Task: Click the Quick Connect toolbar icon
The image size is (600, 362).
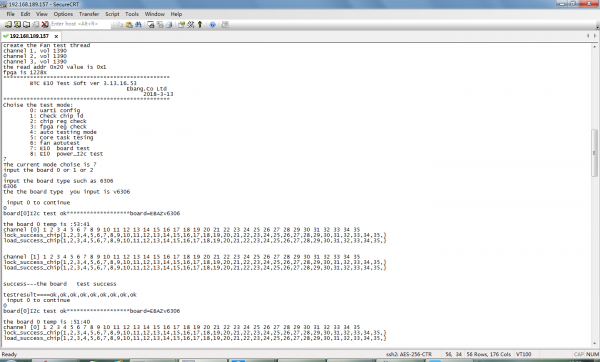Action: click(17, 24)
